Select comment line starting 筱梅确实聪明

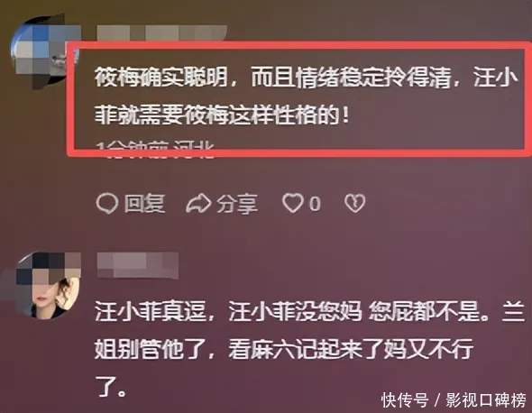307,78
